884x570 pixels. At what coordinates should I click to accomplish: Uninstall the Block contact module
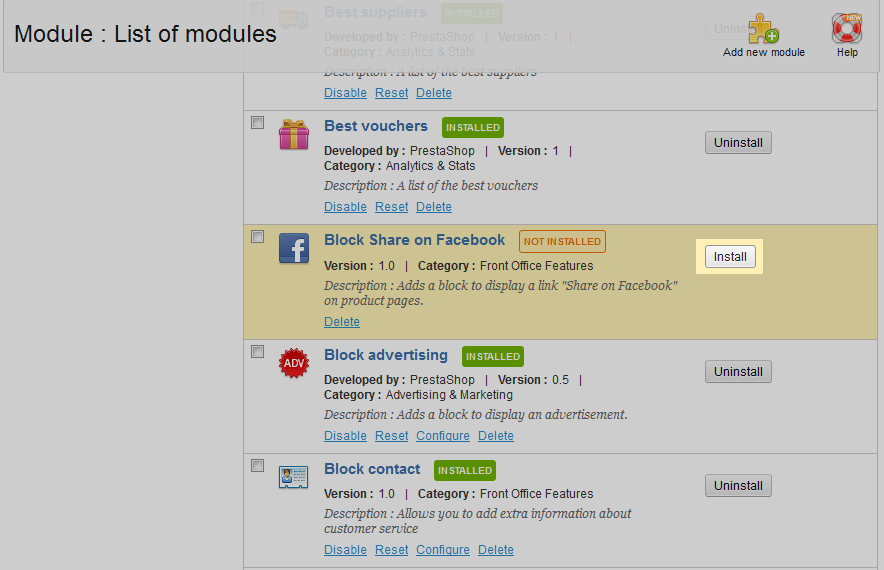pyautogui.click(x=738, y=486)
